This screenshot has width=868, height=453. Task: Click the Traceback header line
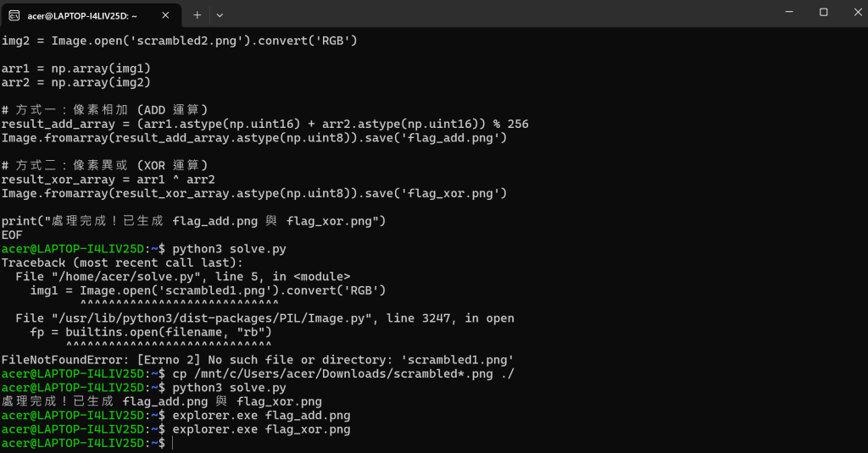click(x=122, y=262)
